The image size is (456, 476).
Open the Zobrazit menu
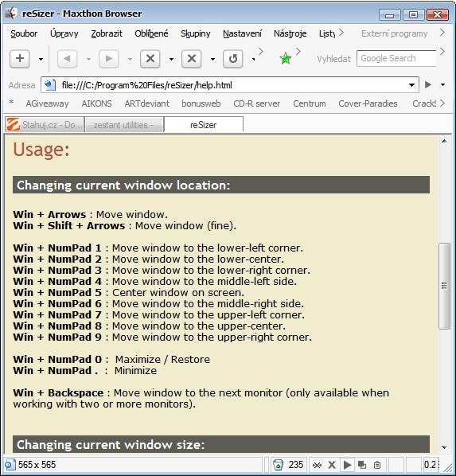(x=107, y=33)
